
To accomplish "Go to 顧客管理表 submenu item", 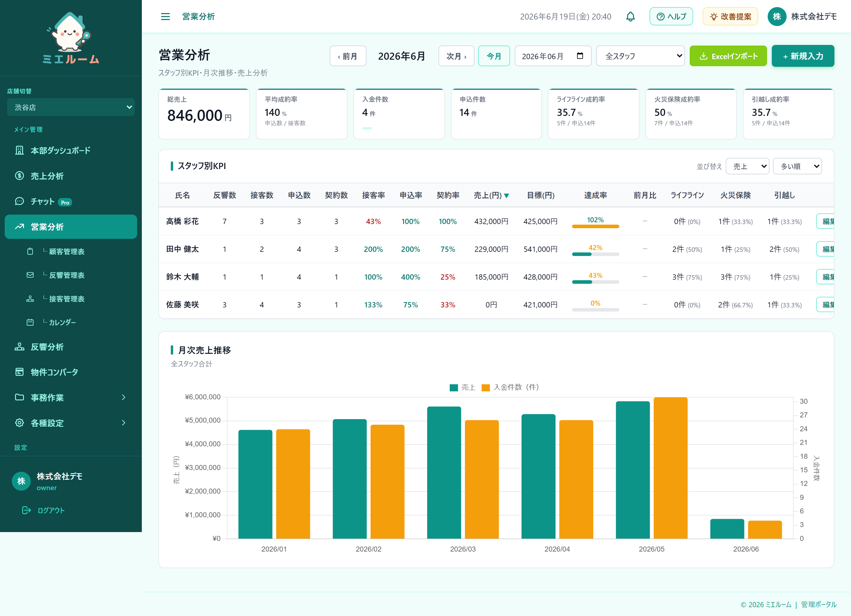I will tap(71, 252).
